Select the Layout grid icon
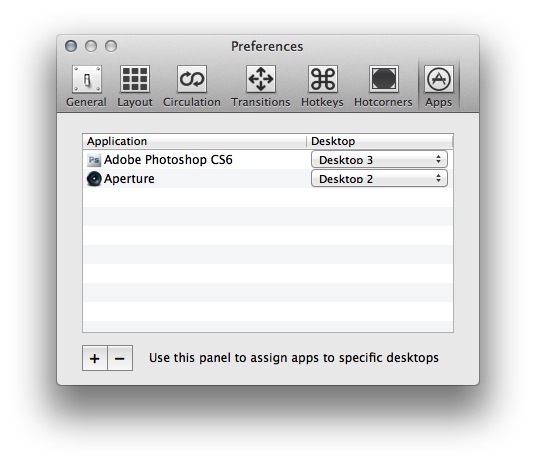 click(135, 79)
